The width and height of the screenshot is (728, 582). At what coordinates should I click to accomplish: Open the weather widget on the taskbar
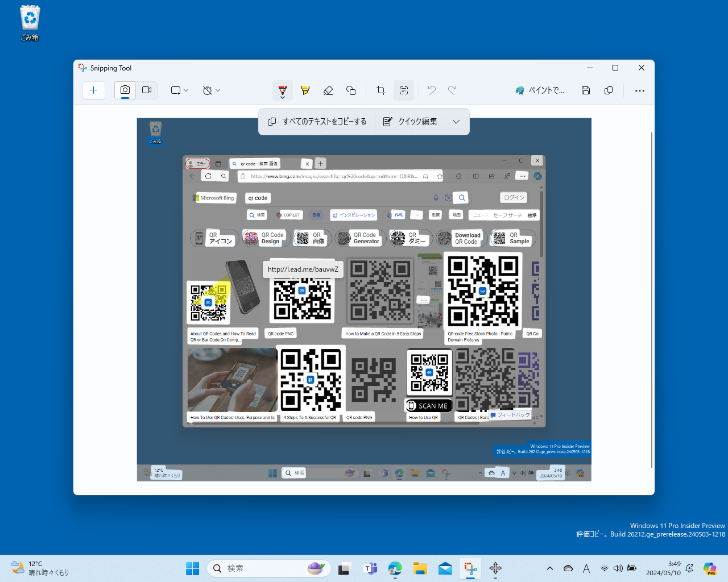click(40, 568)
